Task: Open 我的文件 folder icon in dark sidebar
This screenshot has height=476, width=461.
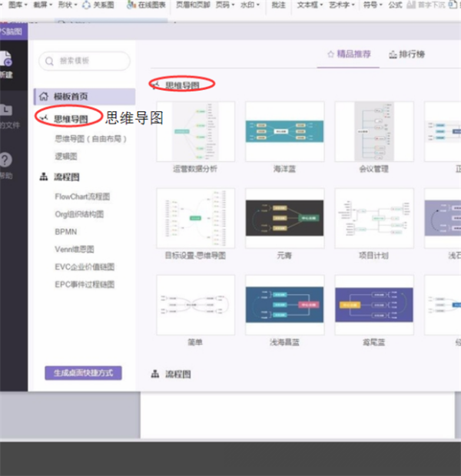Action: (x=6, y=110)
